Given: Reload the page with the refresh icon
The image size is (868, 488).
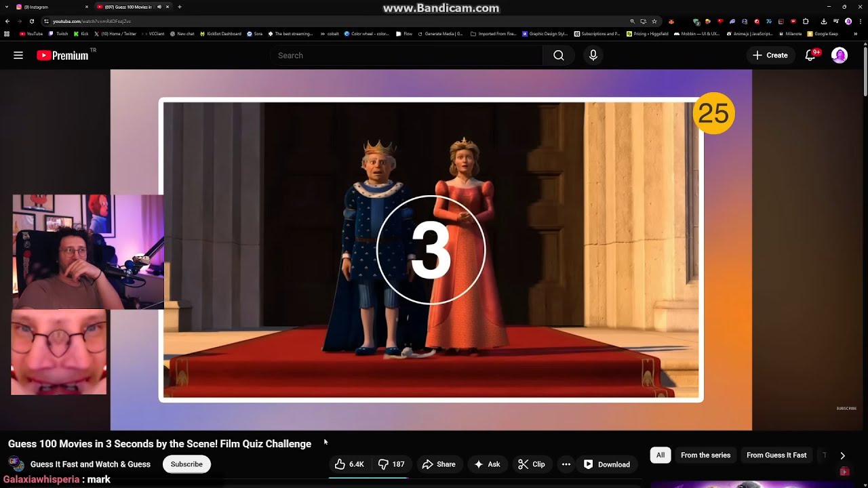Looking at the screenshot, I should (x=31, y=21).
